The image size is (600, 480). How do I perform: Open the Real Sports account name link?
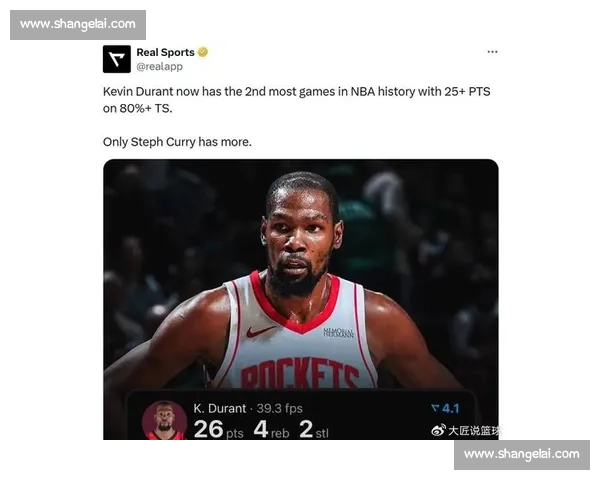tap(165, 52)
